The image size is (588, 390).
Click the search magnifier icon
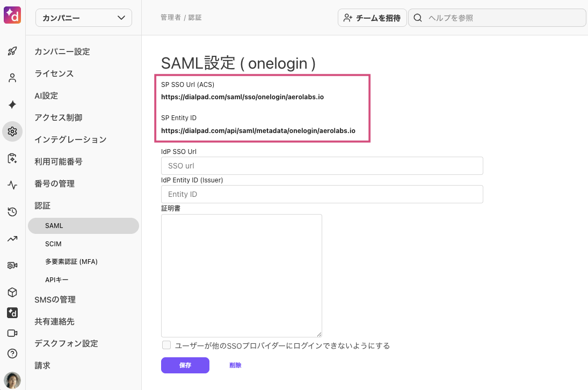pos(418,18)
